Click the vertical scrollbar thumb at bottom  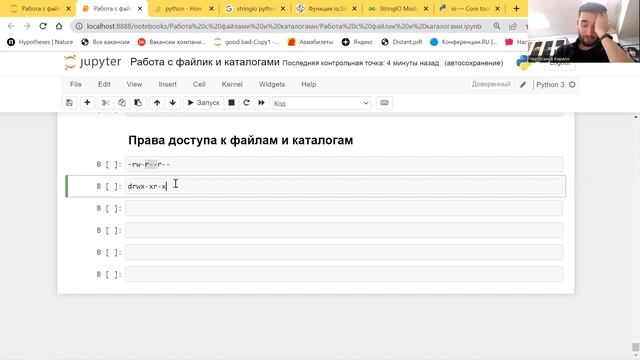tap(636, 347)
